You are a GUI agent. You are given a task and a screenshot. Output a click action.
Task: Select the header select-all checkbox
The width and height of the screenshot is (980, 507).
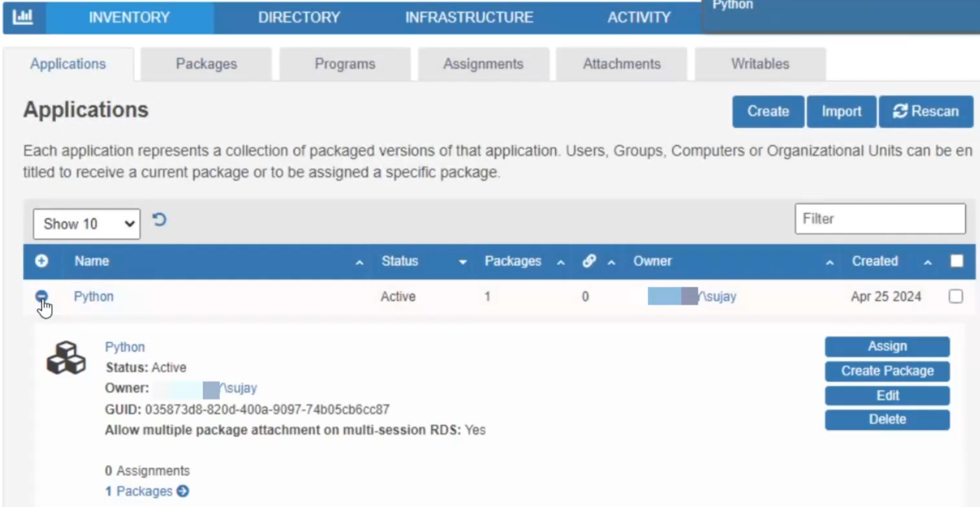pos(957,261)
